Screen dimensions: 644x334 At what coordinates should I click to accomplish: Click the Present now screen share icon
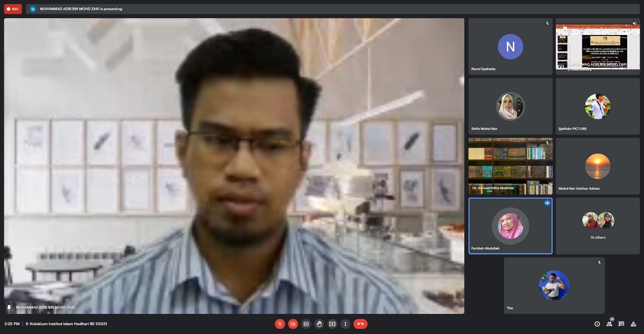(332, 324)
